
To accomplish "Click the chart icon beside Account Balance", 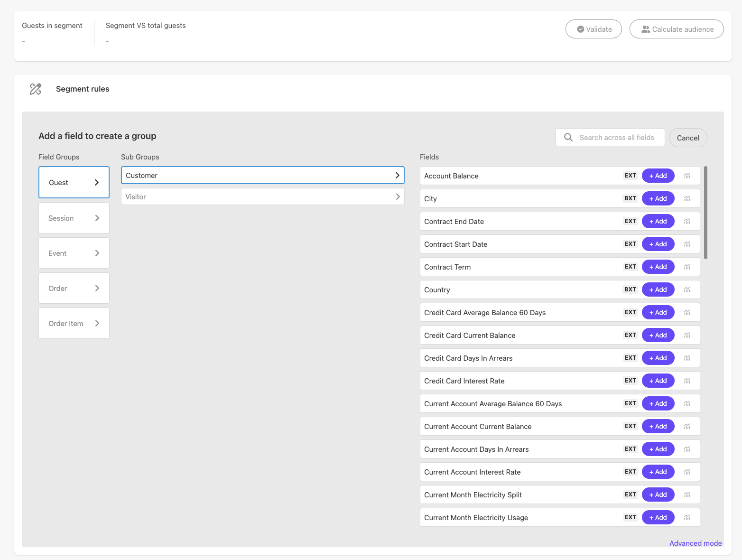I will coord(687,176).
